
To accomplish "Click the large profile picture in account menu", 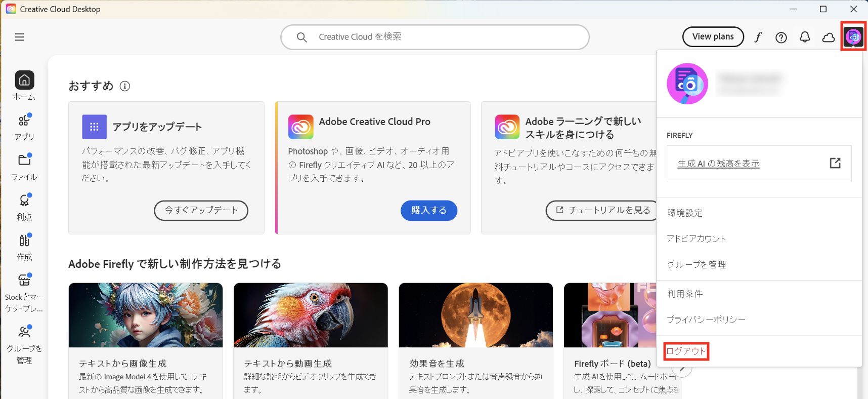I will pos(687,84).
